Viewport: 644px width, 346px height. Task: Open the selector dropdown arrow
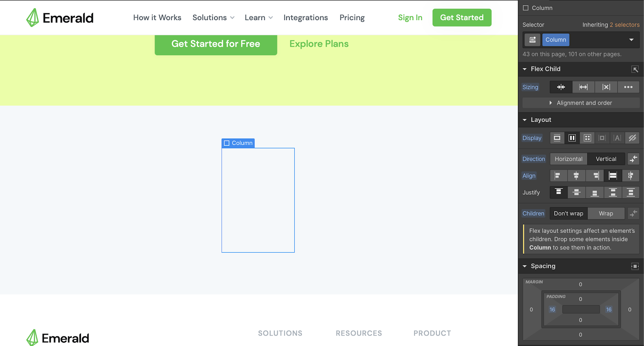click(x=631, y=39)
